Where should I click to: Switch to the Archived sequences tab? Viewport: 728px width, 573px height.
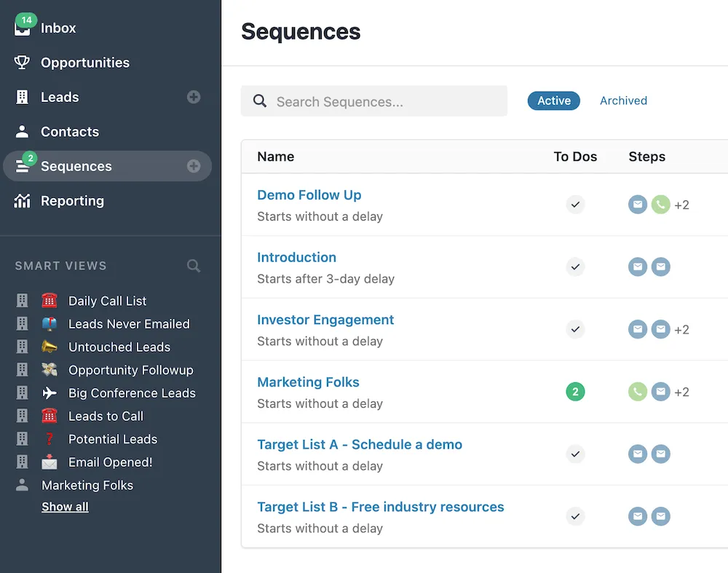pyautogui.click(x=623, y=101)
